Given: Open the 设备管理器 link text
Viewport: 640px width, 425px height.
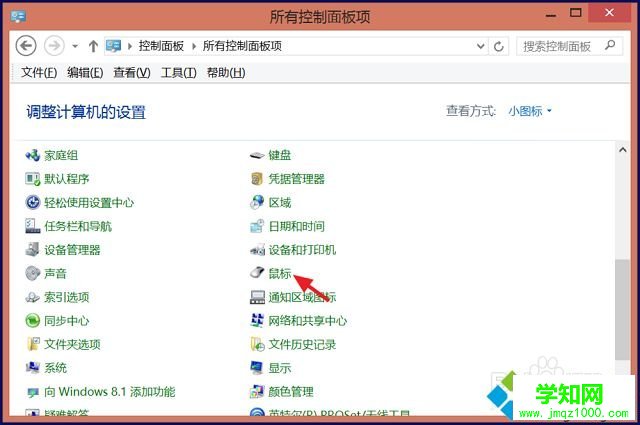Looking at the screenshot, I should coord(72,250).
